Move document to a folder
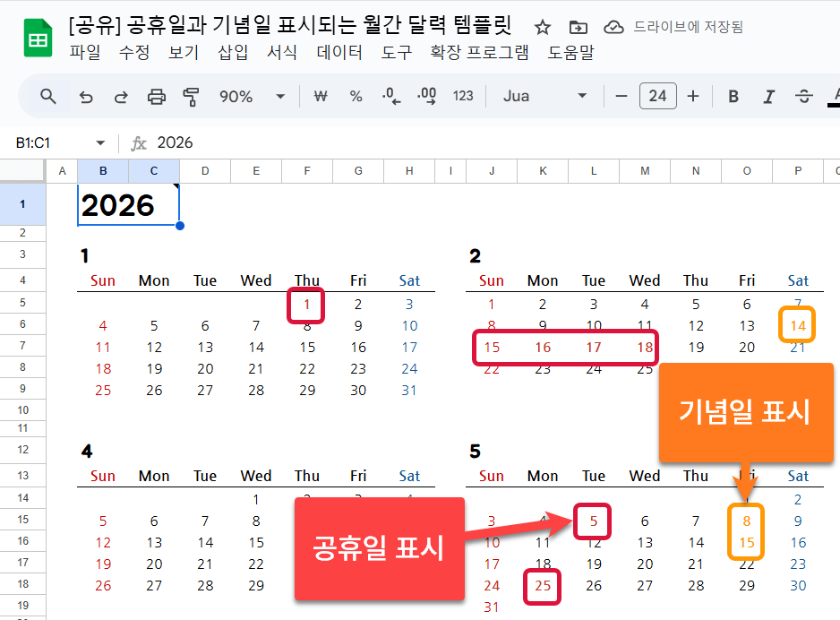 point(578,27)
